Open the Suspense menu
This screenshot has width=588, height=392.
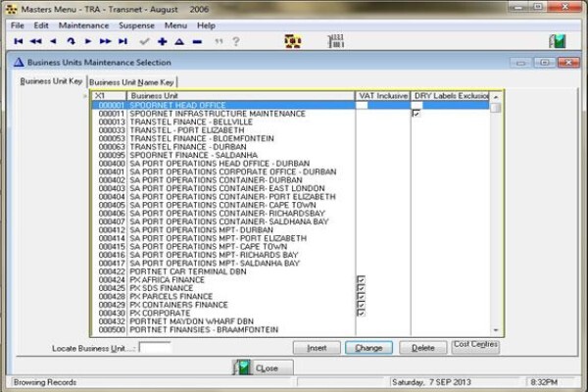pyautogui.click(x=136, y=25)
